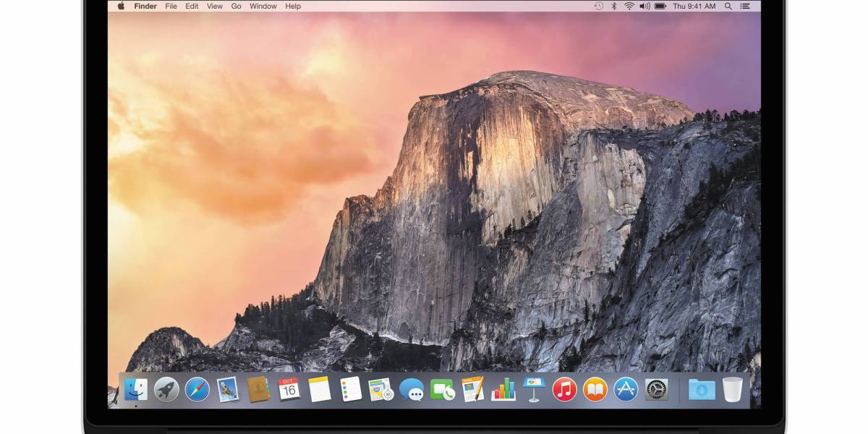Open the Apple menu
Screen dimensions: 868x434
coord(121,6)
